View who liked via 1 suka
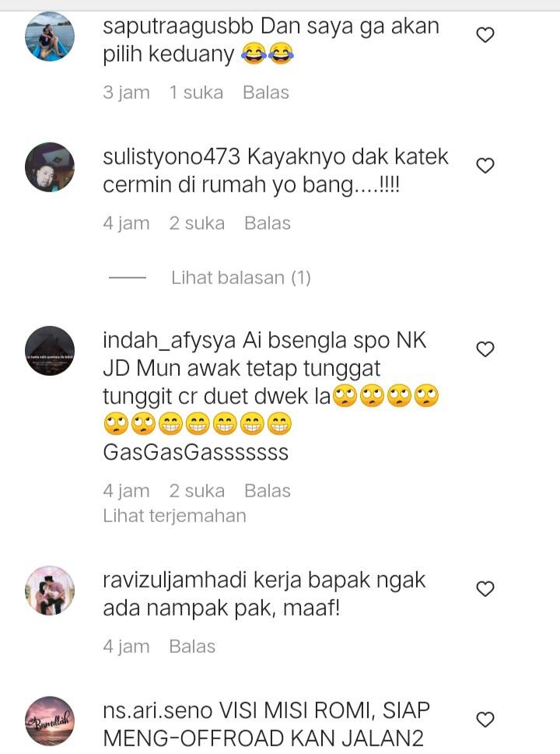The width and height of the screenshot is (560, 754). [196, 93]
